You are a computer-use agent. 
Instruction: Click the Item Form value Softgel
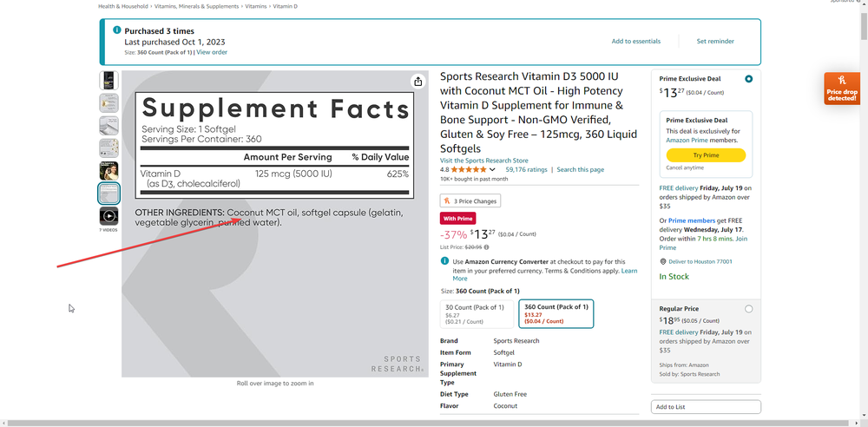coord(503,352)
